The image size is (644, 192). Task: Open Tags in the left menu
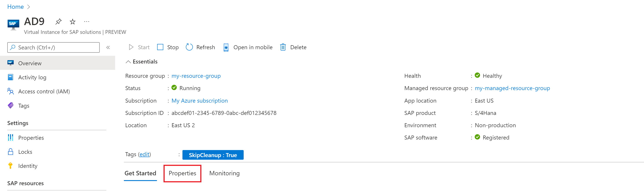[24, 106]
